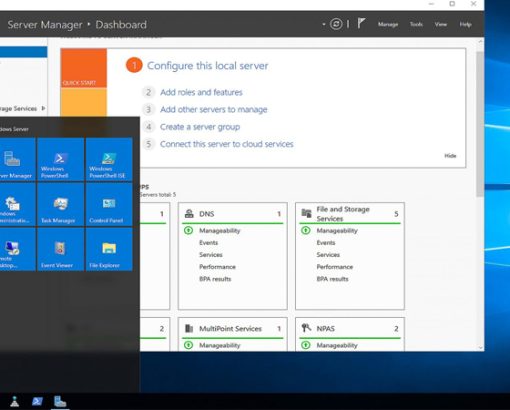
Task: Open the Help menu
Action: click(x=465, y=24)
